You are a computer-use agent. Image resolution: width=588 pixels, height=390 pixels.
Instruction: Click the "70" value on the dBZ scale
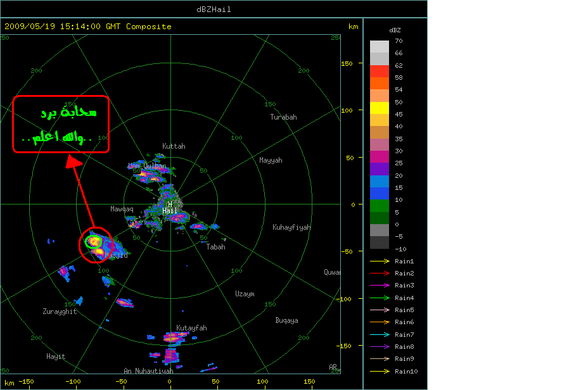click(399, 41)
